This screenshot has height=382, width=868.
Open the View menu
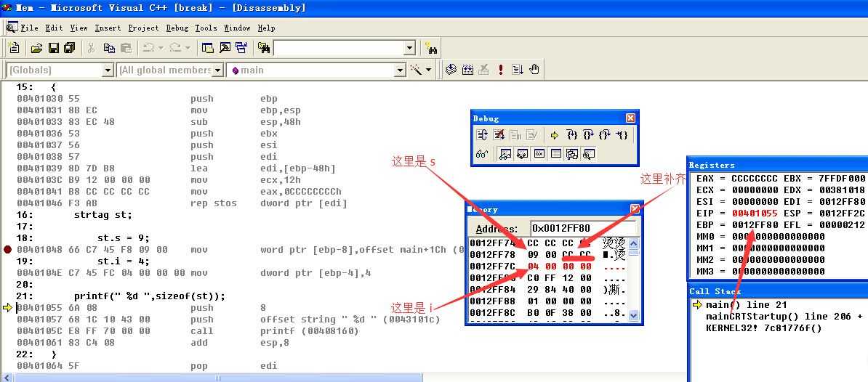(x=79, y=28)
